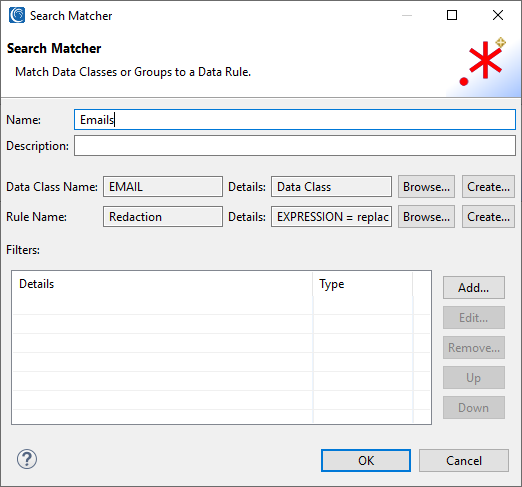This screenshot has height=487, width=522.
Task: Browse for a Data Class Name
Action: pos(426,187)
